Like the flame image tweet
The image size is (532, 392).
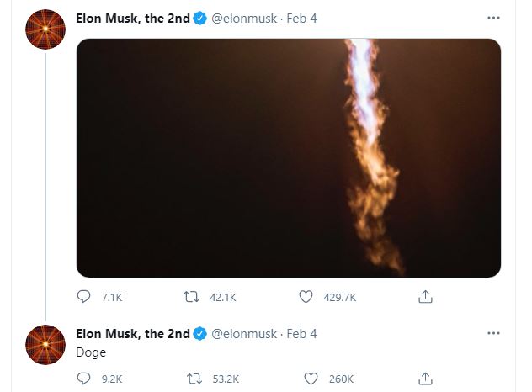pyautogui.click(x=306, y=297)
